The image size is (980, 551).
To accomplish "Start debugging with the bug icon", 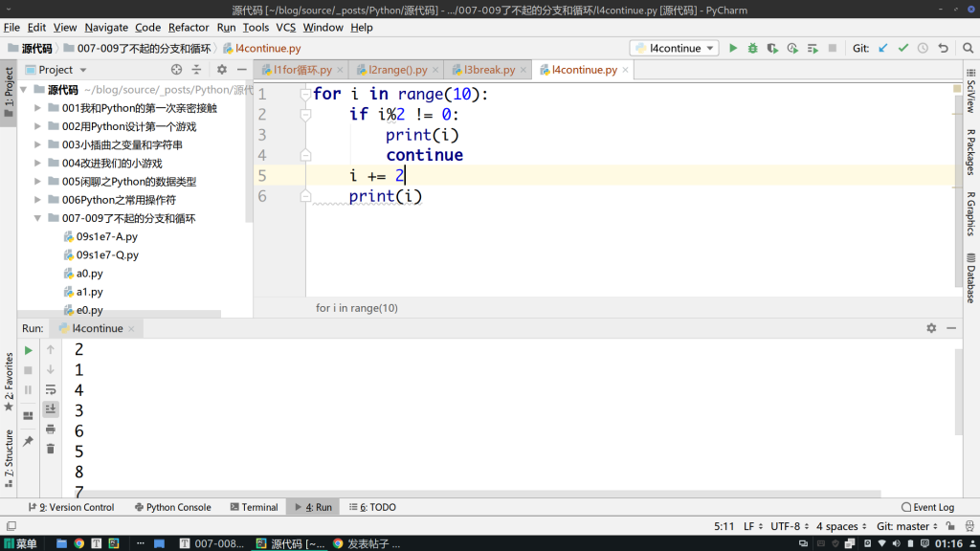I will pyautogui.click(x=752, y=48).
